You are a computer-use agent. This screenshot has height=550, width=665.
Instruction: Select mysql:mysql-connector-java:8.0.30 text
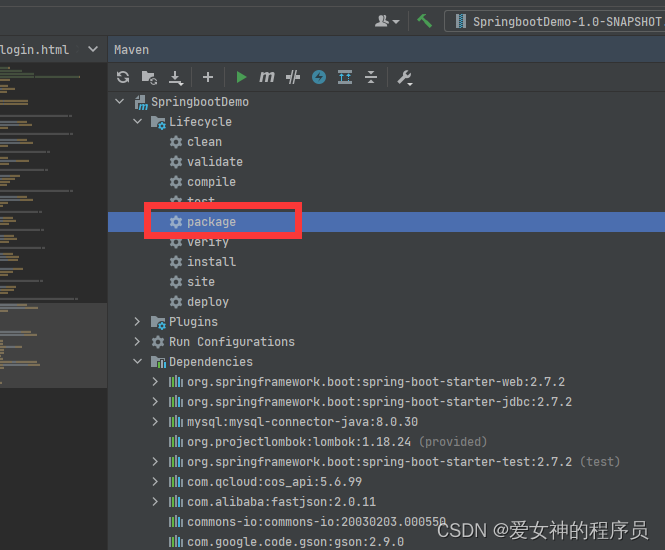coord(302,422)
